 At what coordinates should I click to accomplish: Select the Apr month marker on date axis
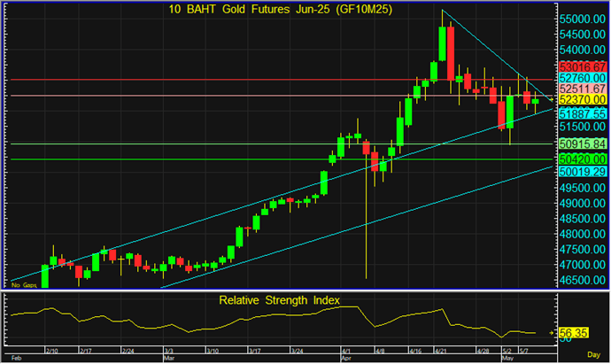[x=346, y=359]
